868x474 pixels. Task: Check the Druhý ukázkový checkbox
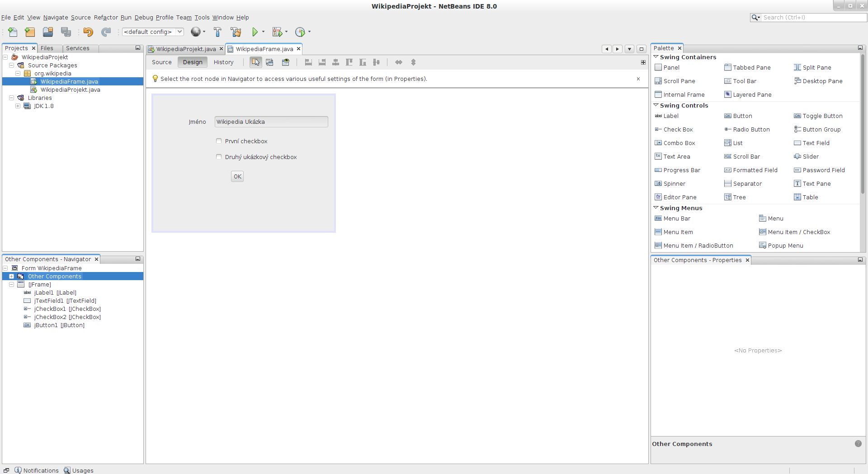(219, 157)
